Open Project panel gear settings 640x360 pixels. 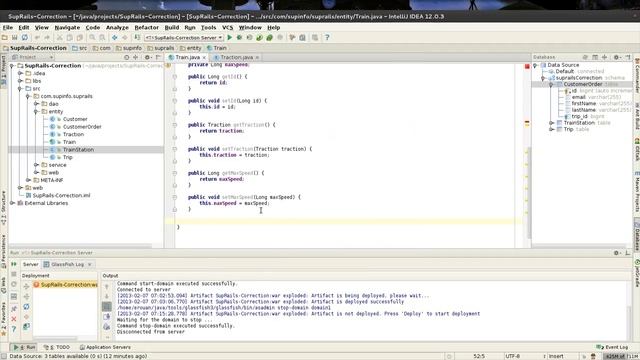point(148,57)
